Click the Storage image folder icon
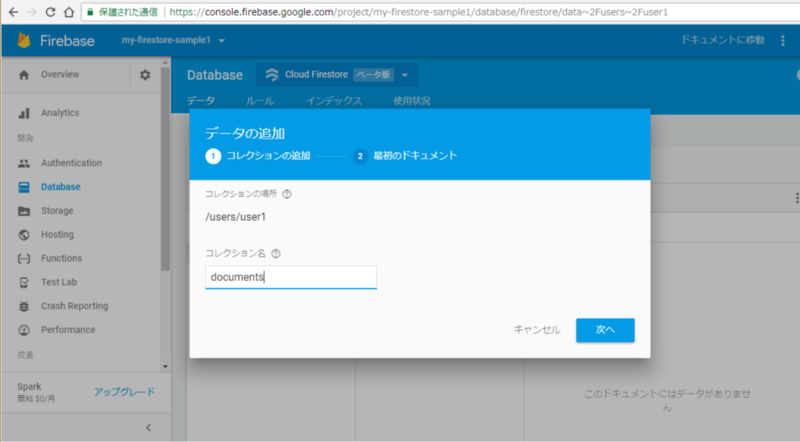This screenshot has width=800, height=442. [24, 211]
